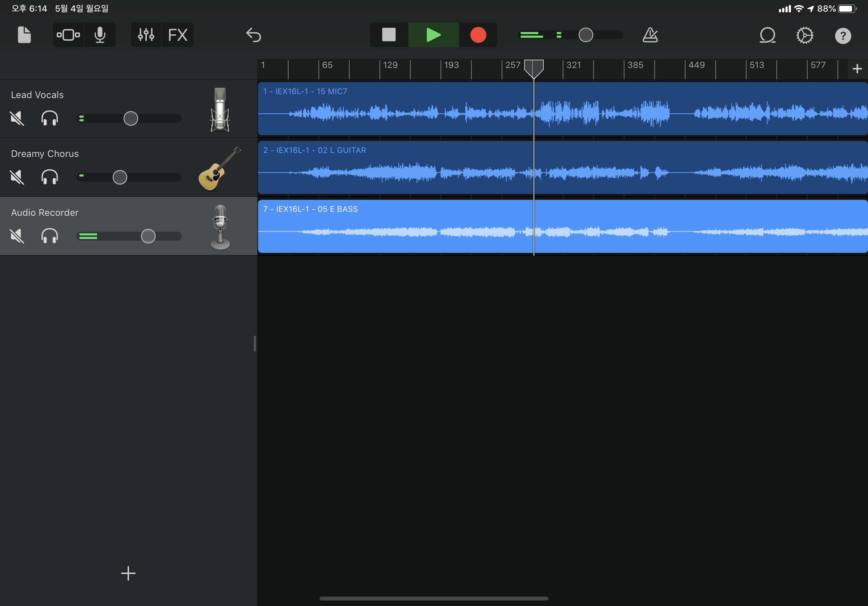
Task: Open My Songs browser document icon
Action: pos(24,35)
